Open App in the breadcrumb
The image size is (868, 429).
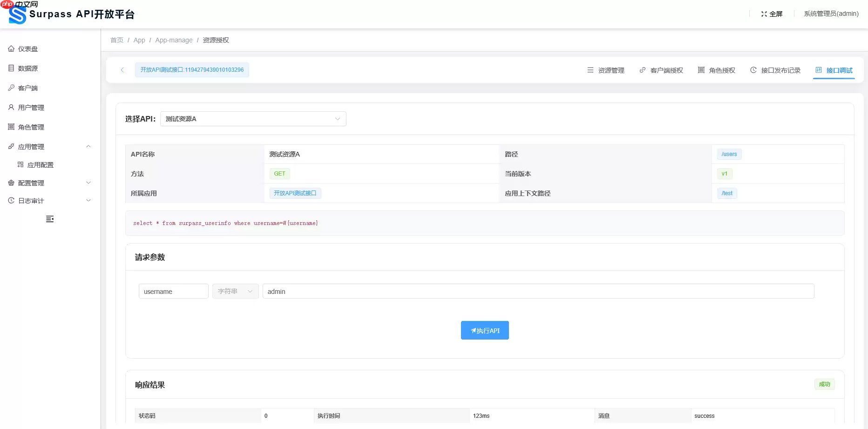coord(139,40)
